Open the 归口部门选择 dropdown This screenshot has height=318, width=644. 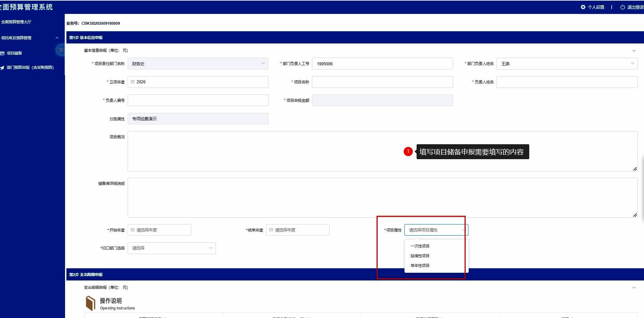click(x=172, y=248)
